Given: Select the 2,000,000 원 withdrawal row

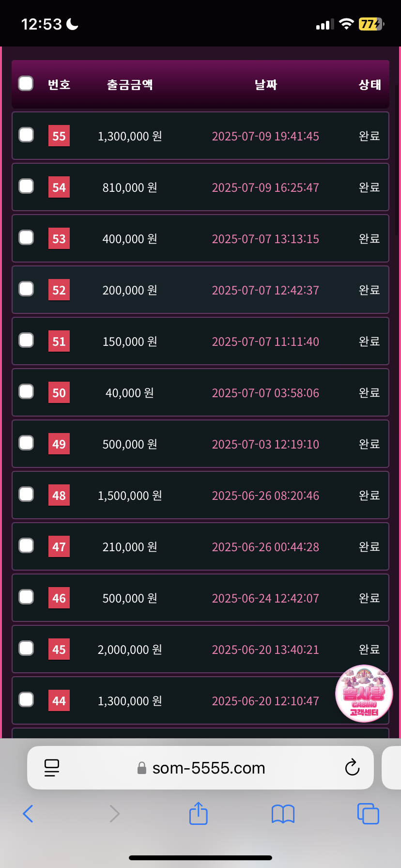Looking at the screenshot, I should [x=130, y=650].
